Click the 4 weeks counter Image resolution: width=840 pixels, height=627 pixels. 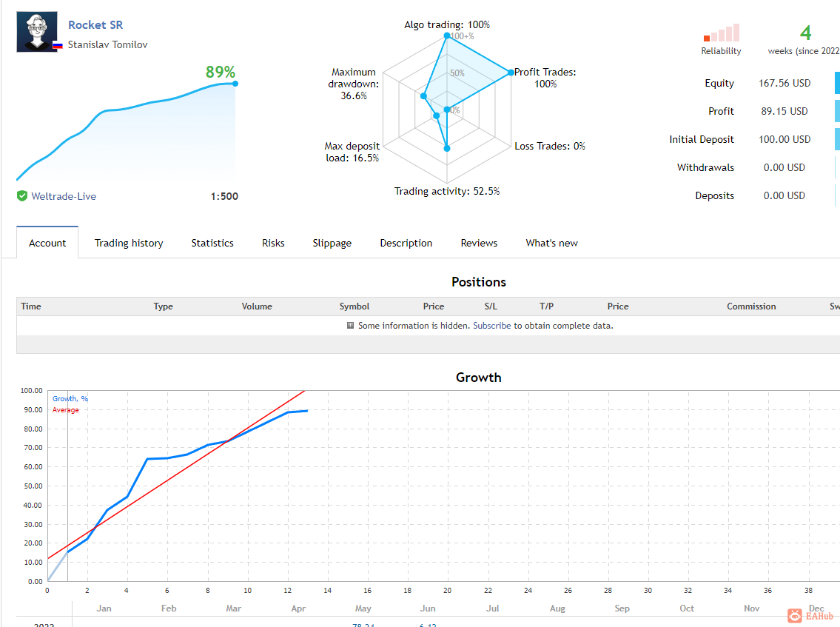[806, 33]
